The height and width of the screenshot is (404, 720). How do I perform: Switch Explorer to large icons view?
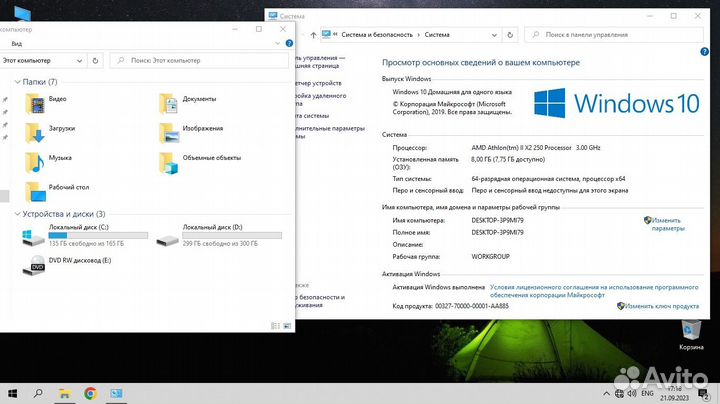click(x=287, y=326)
